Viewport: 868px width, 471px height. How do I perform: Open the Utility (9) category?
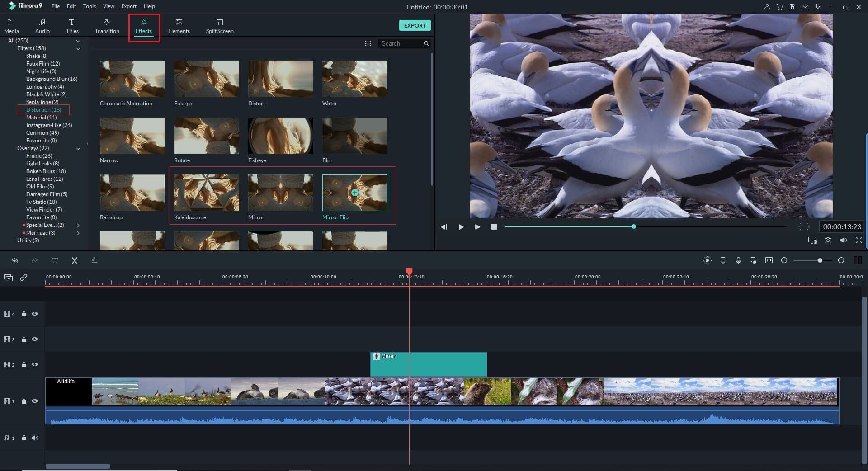click(x=28, y=240)
